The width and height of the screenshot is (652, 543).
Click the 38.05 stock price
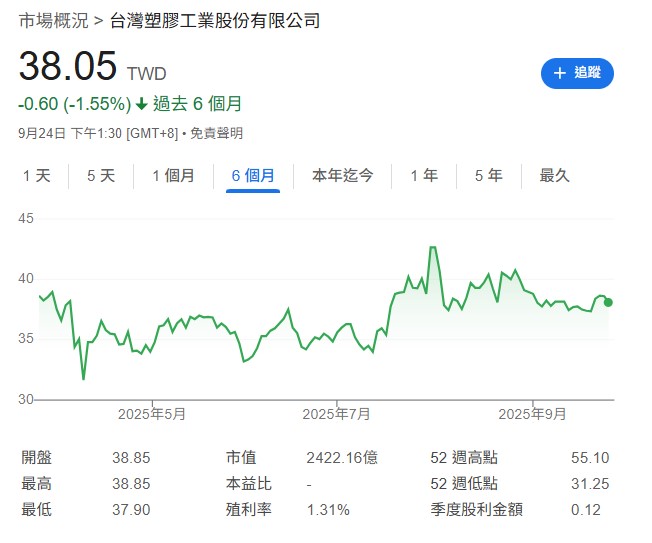click(68, 66)
